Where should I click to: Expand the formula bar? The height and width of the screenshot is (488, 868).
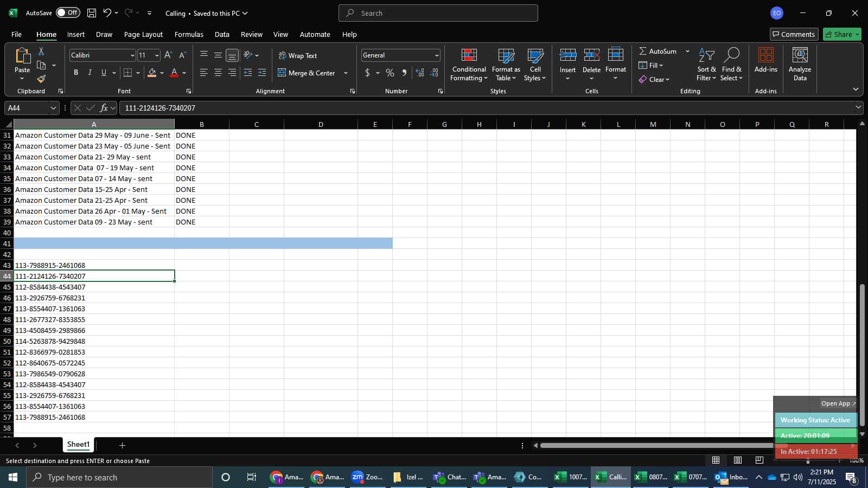(858, 107)
